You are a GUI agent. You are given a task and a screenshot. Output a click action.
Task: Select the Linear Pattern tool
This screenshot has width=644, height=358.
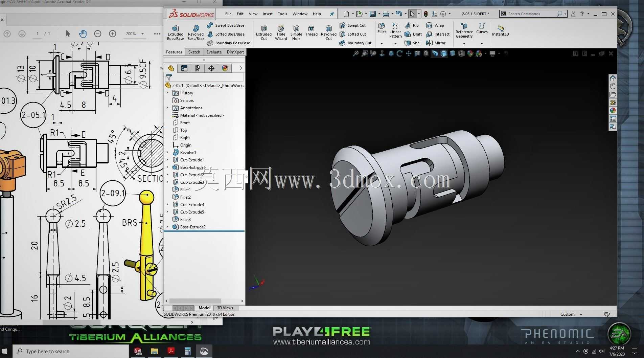click(395, 30)
